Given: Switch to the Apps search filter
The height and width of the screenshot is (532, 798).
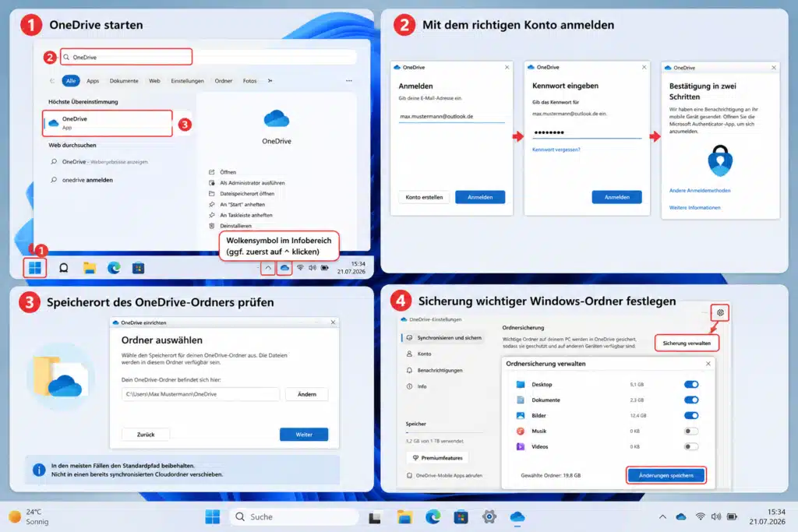Looking at the screenshot, I should click(93, 81).
